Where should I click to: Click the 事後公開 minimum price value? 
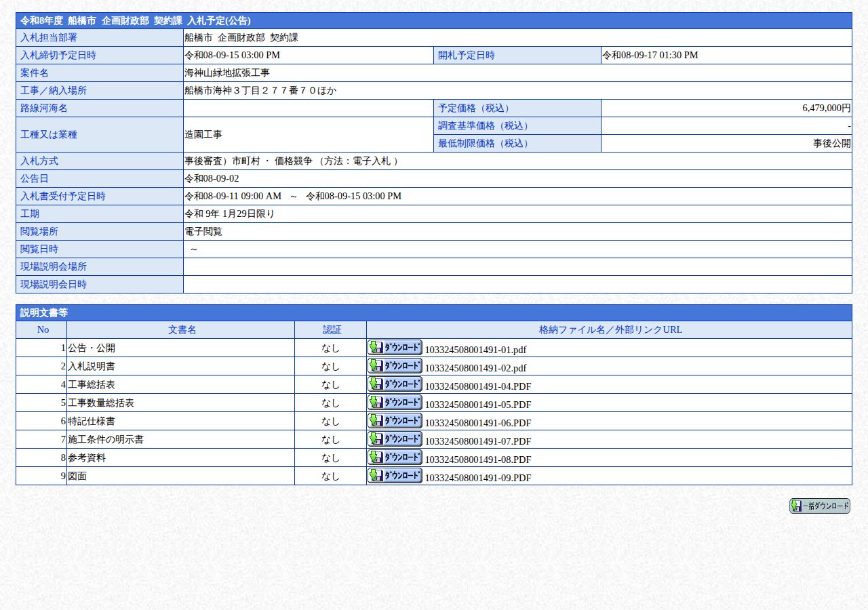(x=832, y=143)
